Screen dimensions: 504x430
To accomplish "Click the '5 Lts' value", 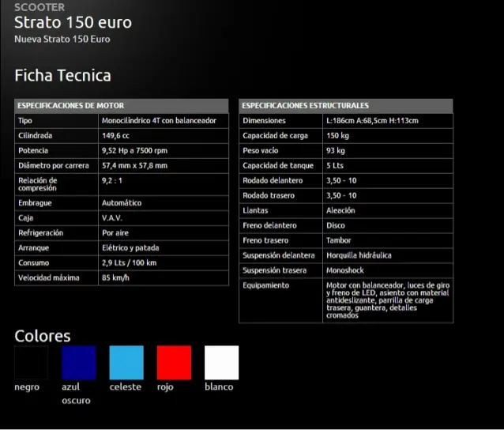I will click(x=335, y=165).
